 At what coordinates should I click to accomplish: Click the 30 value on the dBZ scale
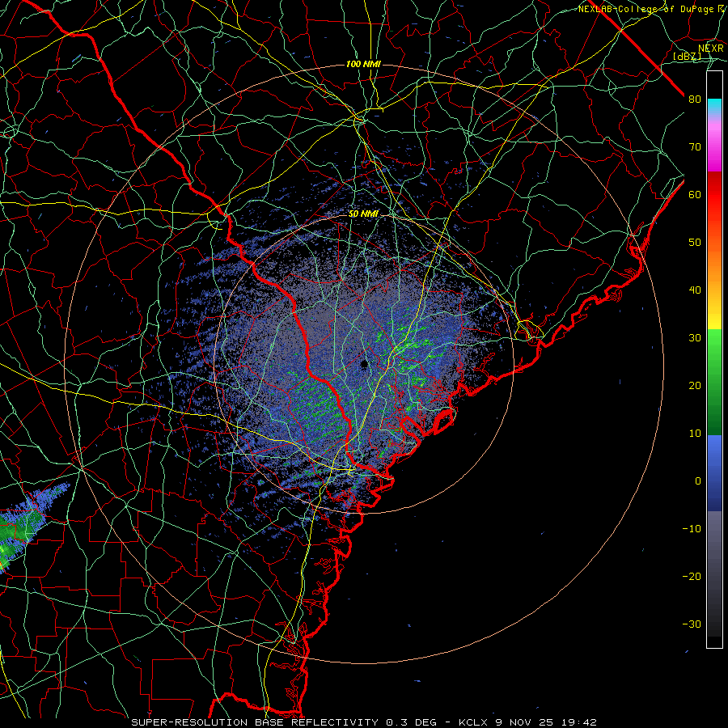coord(695,338)
